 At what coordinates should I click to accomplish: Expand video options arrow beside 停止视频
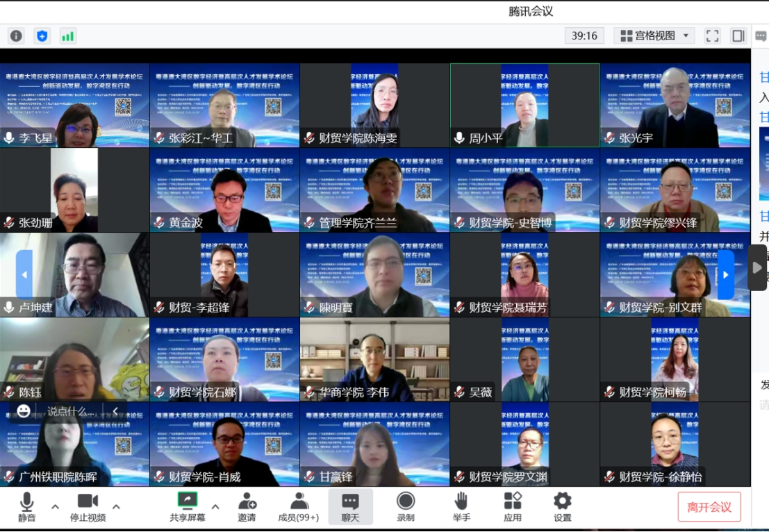pos(116,506)
